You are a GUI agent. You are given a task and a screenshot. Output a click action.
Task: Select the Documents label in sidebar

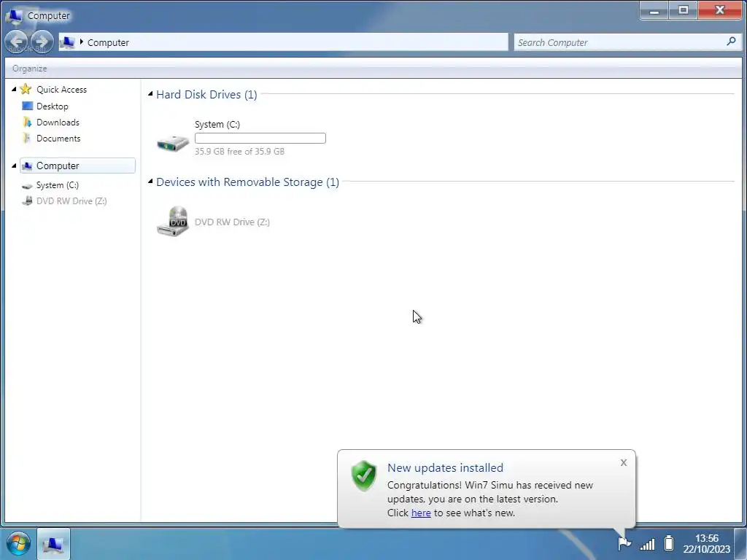pos(58,139)
